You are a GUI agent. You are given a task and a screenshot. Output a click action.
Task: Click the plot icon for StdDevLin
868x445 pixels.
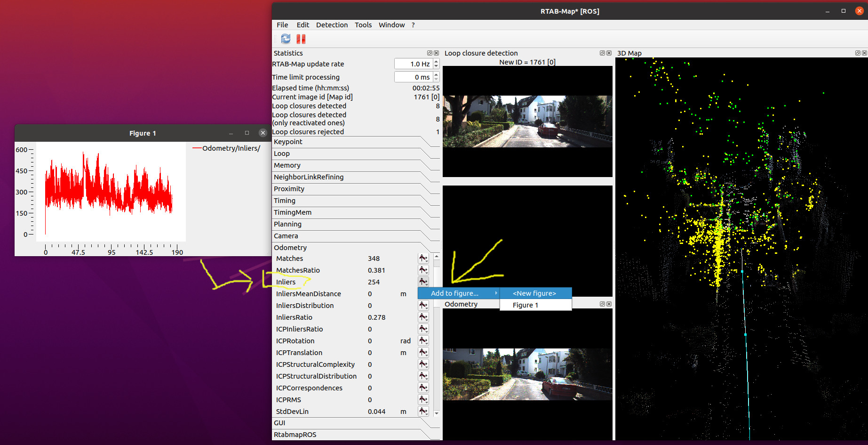point(423,412)
